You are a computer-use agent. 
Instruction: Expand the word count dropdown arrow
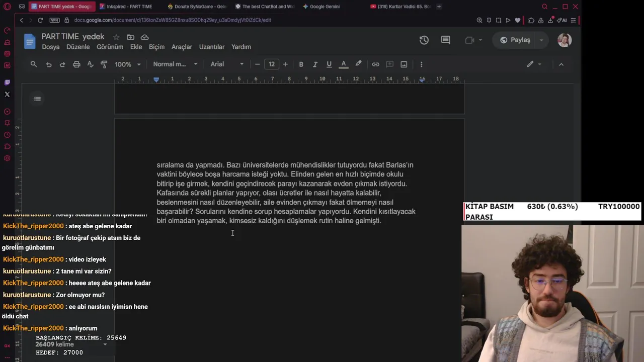pos(105,344)
